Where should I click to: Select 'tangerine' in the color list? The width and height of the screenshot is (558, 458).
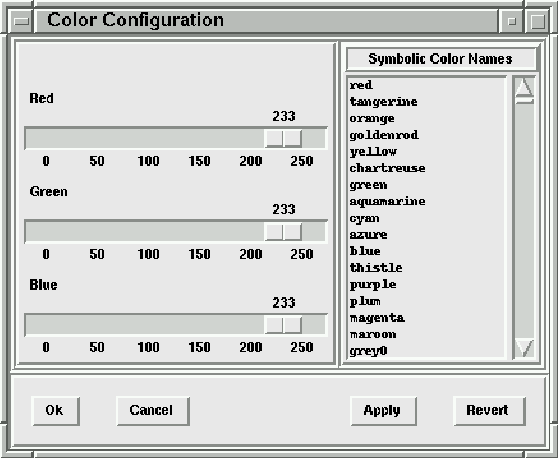point(426,102)
